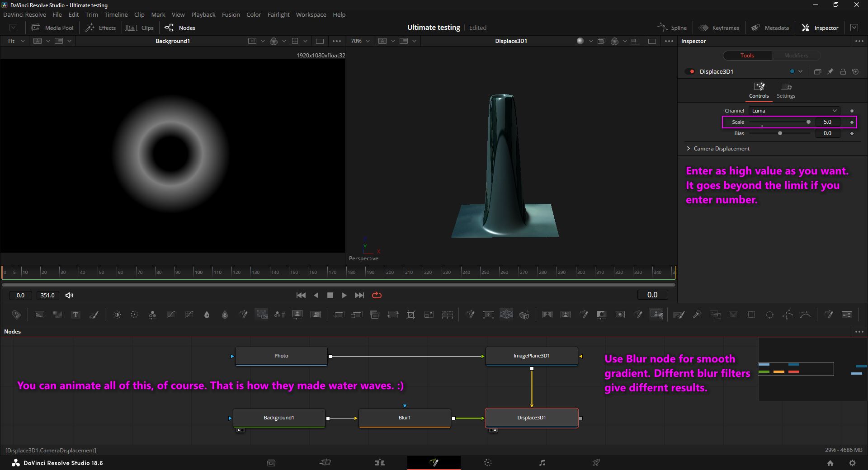Open the Color page icon
This screenshot has height=470, width=868.
[x=488, y=462]
